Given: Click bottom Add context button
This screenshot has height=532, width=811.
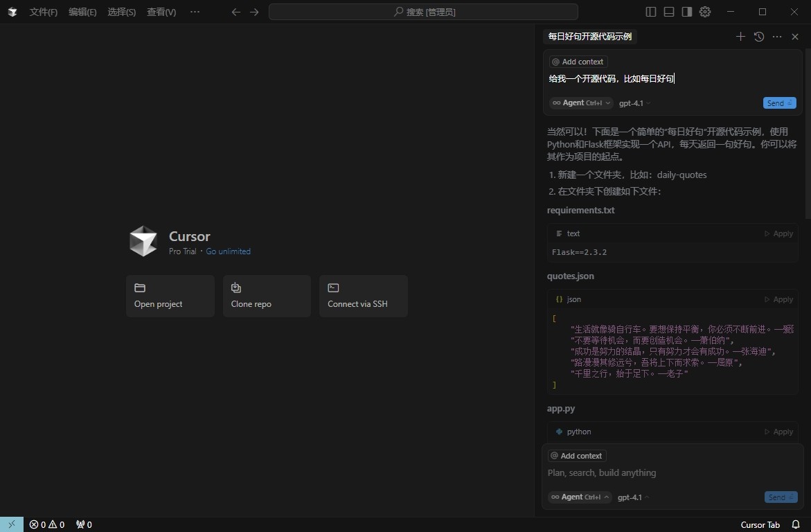Looking at the screenshot, I should pyautogui.click(x=577, y=456).
